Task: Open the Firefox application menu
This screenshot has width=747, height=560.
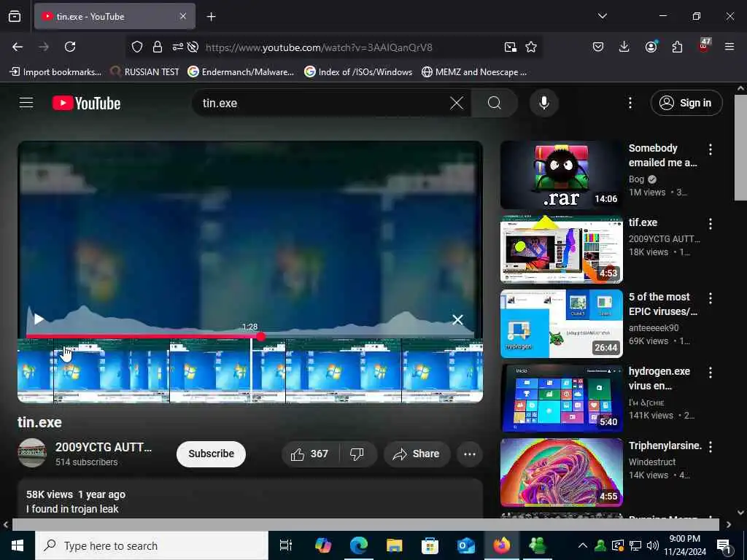Action: tap(729, 47)
